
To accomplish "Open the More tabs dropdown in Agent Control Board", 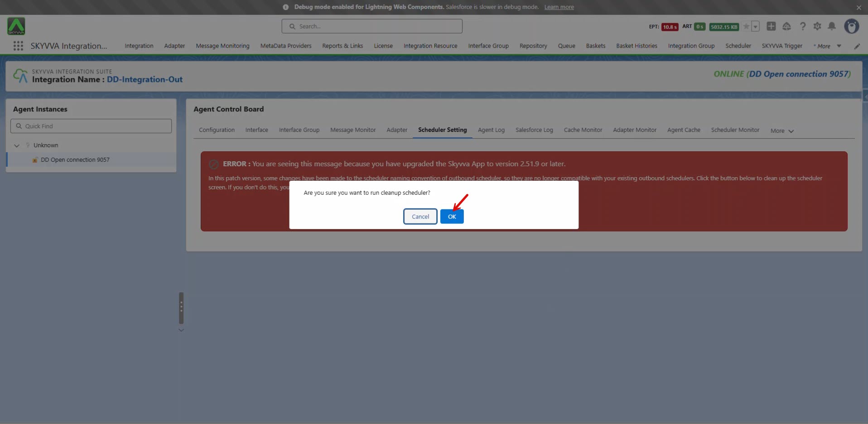I will pos(782,131).
